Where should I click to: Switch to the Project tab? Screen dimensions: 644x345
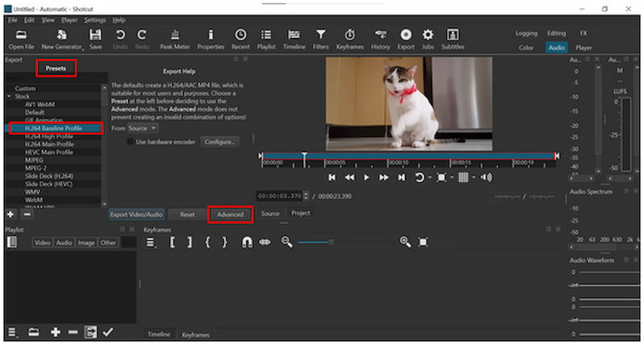300,214
